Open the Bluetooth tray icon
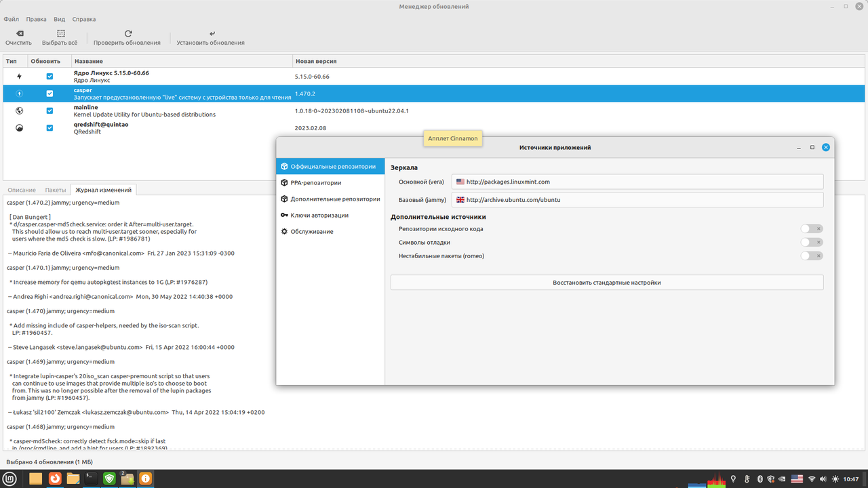868x488 pixels. [x=760, y=479]
